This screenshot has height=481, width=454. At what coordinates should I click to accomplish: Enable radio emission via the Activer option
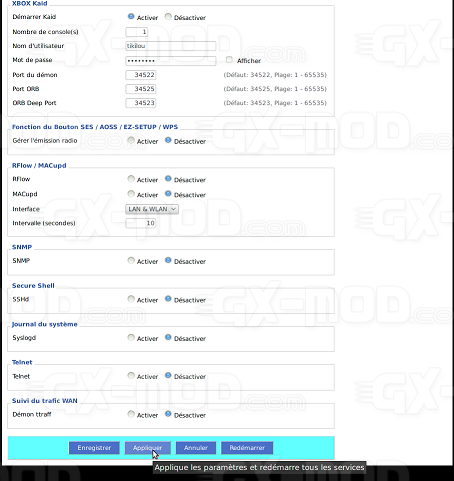click(131, 140)
